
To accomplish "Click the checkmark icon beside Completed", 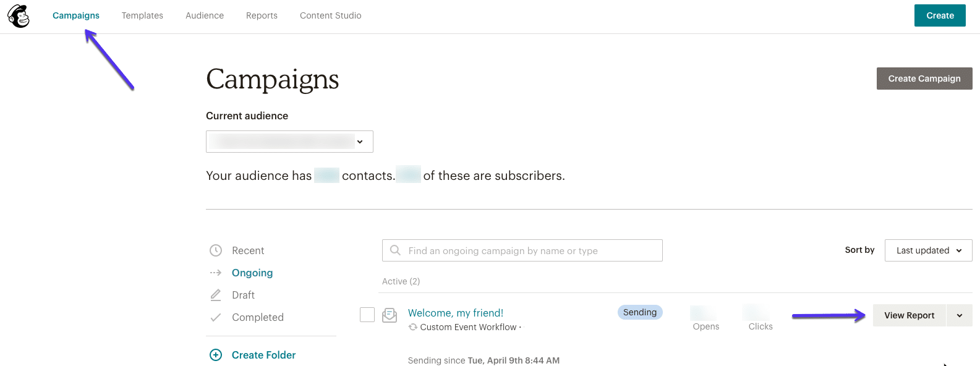I will click(x=216, y=317).
